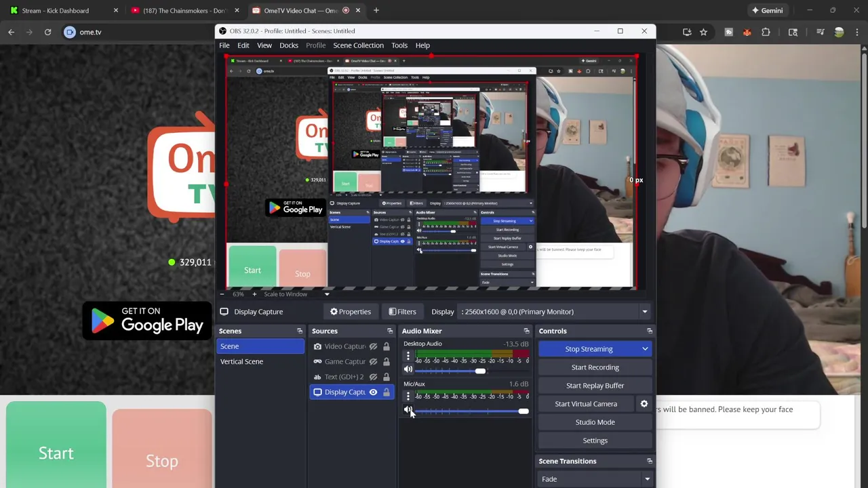This screenshot has width=868, height=488.
Task: Open the OBS Help menu
Action: (422, 45)
